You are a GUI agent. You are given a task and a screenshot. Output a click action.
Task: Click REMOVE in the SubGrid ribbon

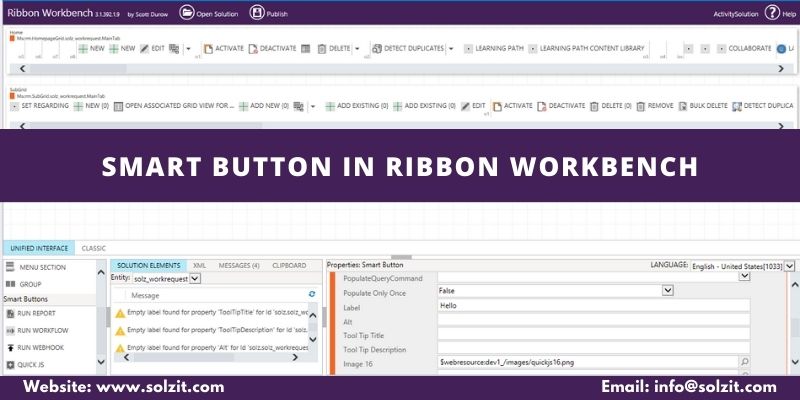tap(655, 106)
